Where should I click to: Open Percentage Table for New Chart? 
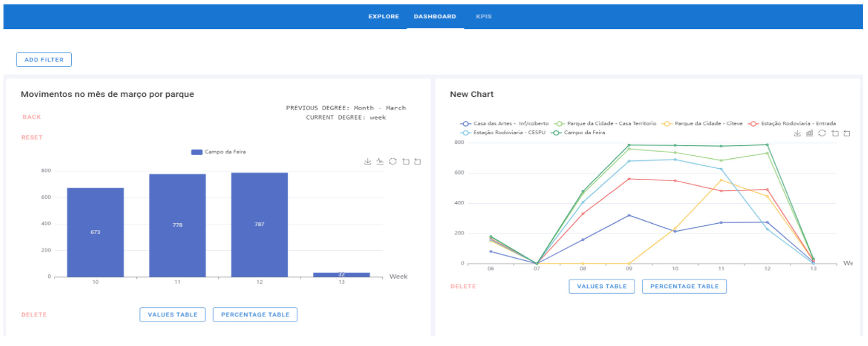coord(684,286)
